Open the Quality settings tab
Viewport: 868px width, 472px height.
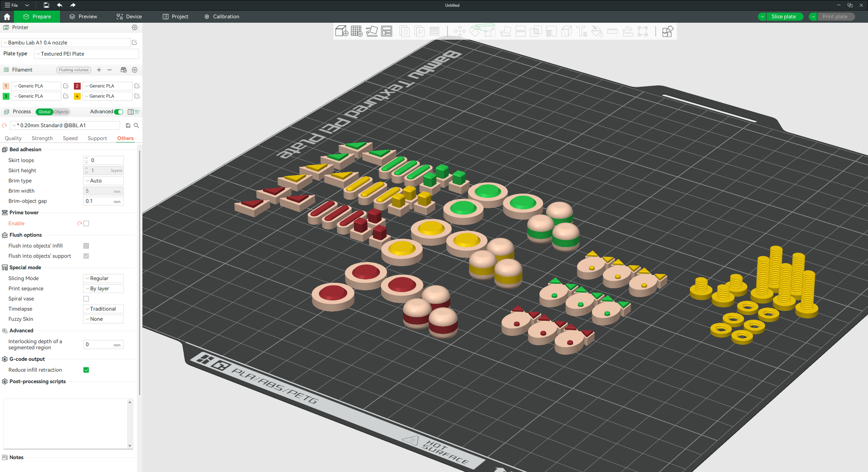pyautogui.click(x=13, y=139)
